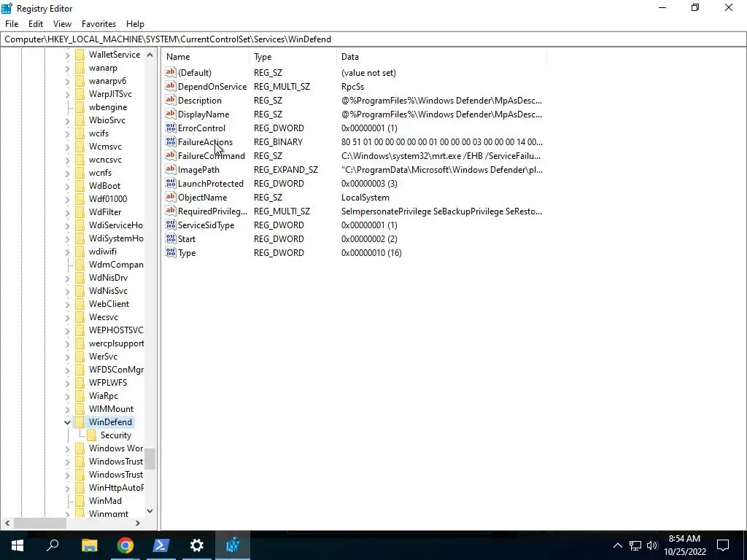The height and width of the screenshot is (560, 747).
Task: Click the RequiredPrivileges value icon
Action: pos(171,211)
